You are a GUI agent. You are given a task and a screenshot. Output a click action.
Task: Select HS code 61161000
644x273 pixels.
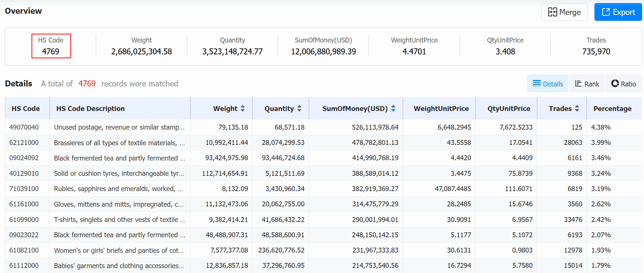[24, 204]
